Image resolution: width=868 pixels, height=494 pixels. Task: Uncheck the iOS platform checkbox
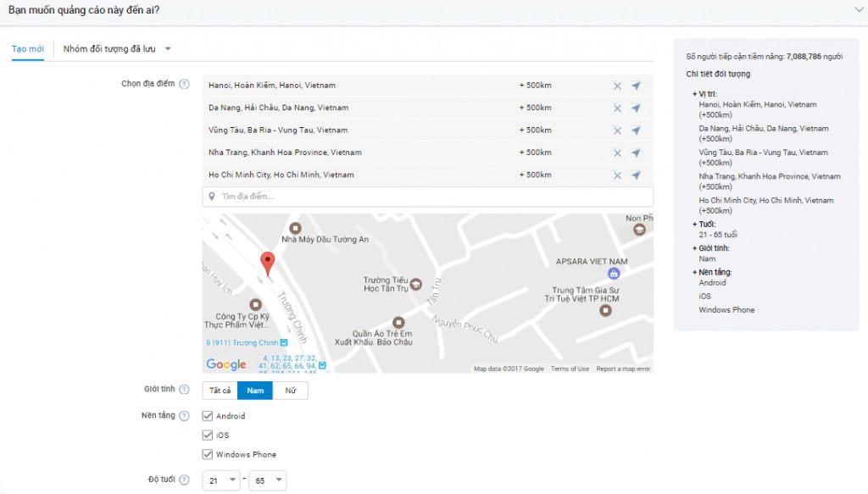(208, 435)
